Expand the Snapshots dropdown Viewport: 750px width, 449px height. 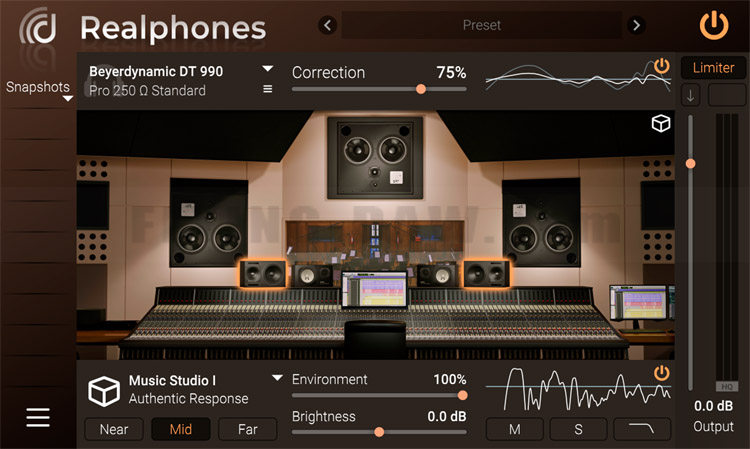tap(68, 99)
